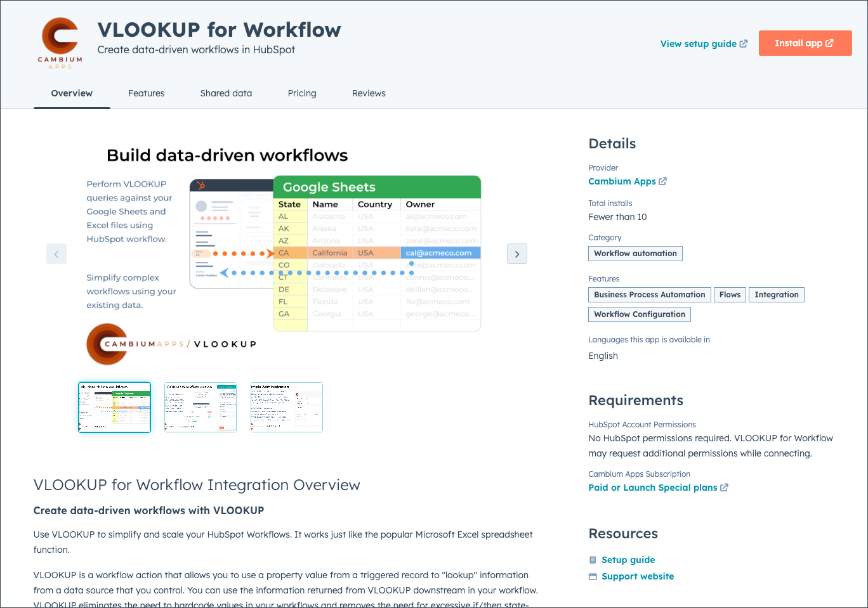Click the external-link icon next to Cambium Apps provider
The image size is (868, 608).
coord(663,181)
